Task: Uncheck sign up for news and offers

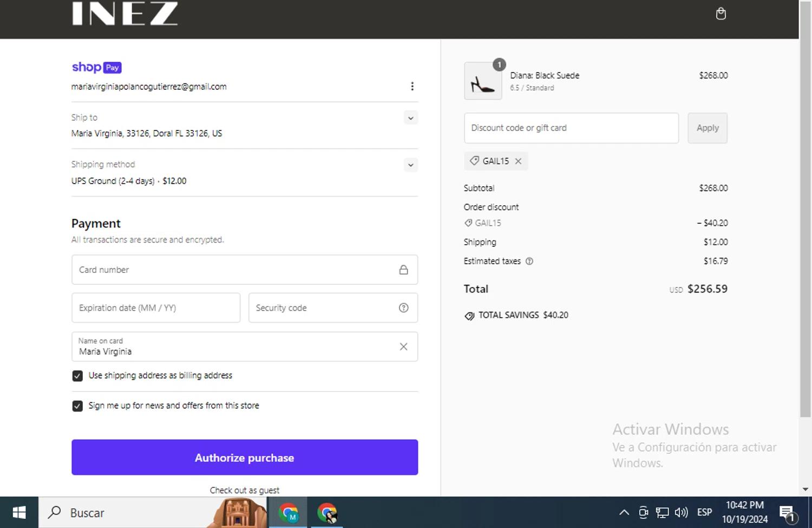Action: point(77,406)
